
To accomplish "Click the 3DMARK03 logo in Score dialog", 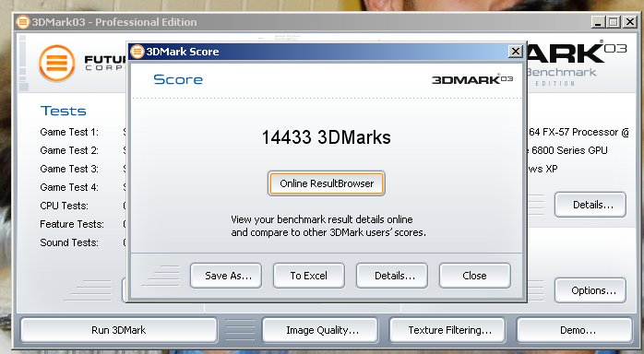I will (472, 79).
